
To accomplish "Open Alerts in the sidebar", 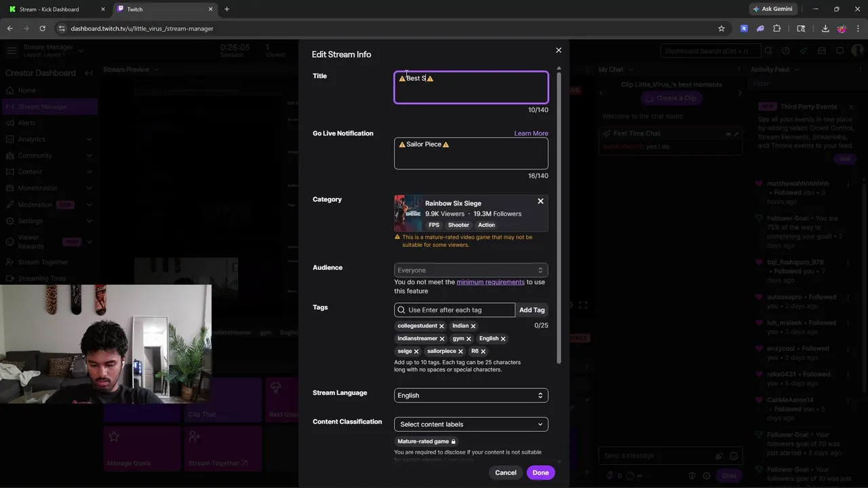I will 49,123.
